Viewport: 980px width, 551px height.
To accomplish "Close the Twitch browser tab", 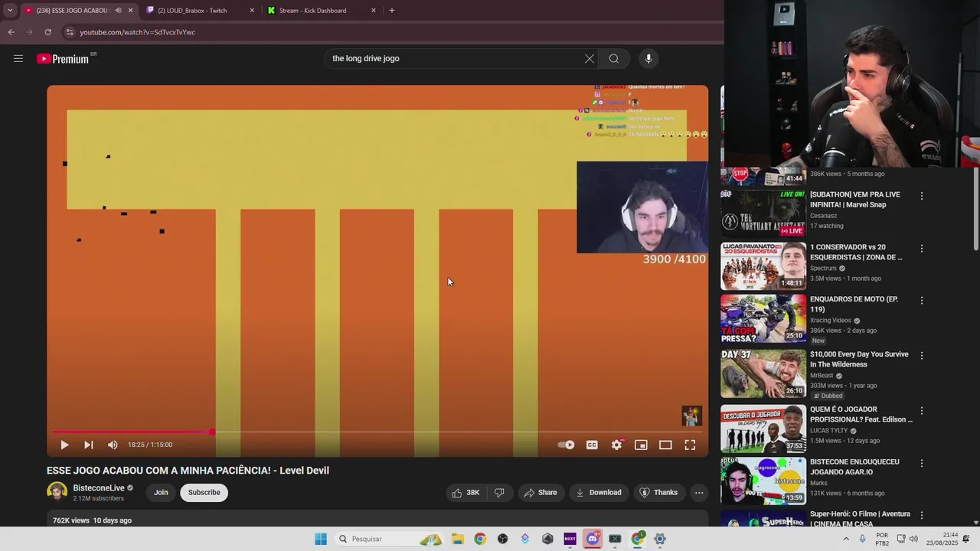I will pos(252,11).
